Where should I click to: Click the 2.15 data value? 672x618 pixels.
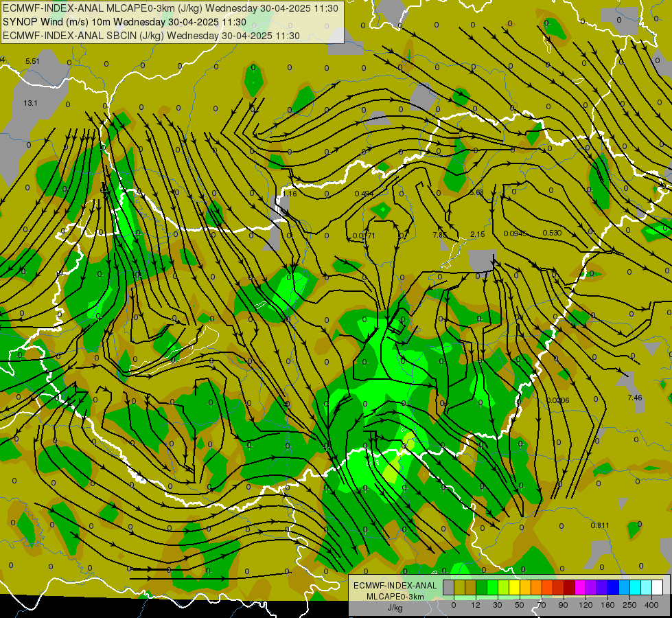coord(478,234)
